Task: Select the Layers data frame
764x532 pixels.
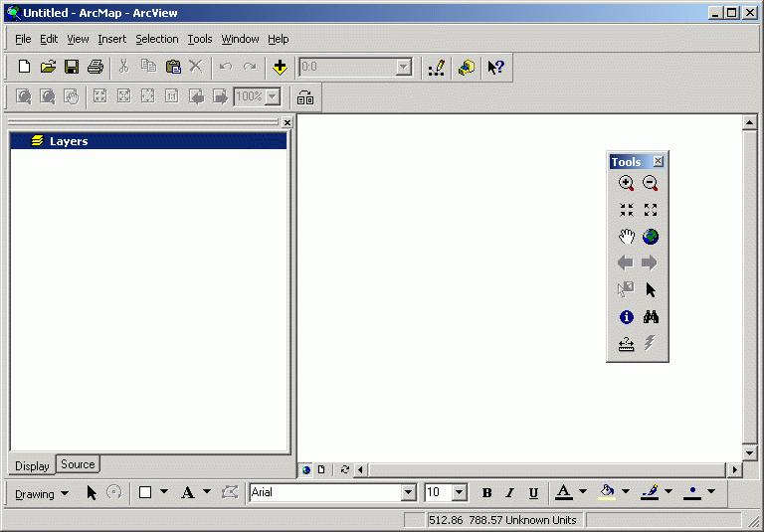Action: coord(69,141)
